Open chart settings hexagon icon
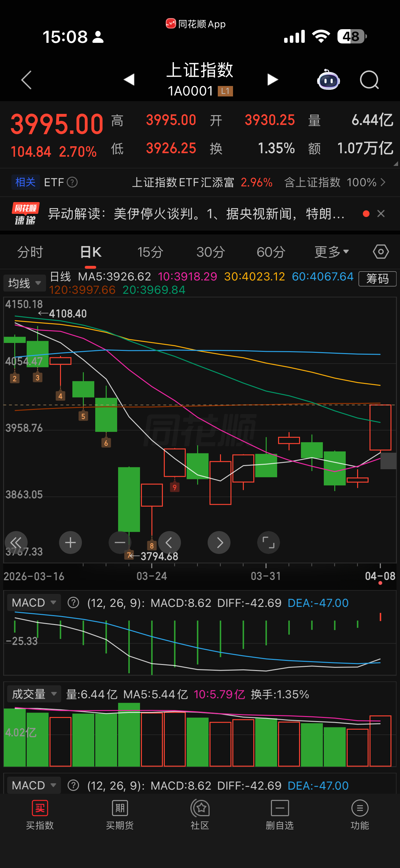400x868 pixels. coord(381,252)
